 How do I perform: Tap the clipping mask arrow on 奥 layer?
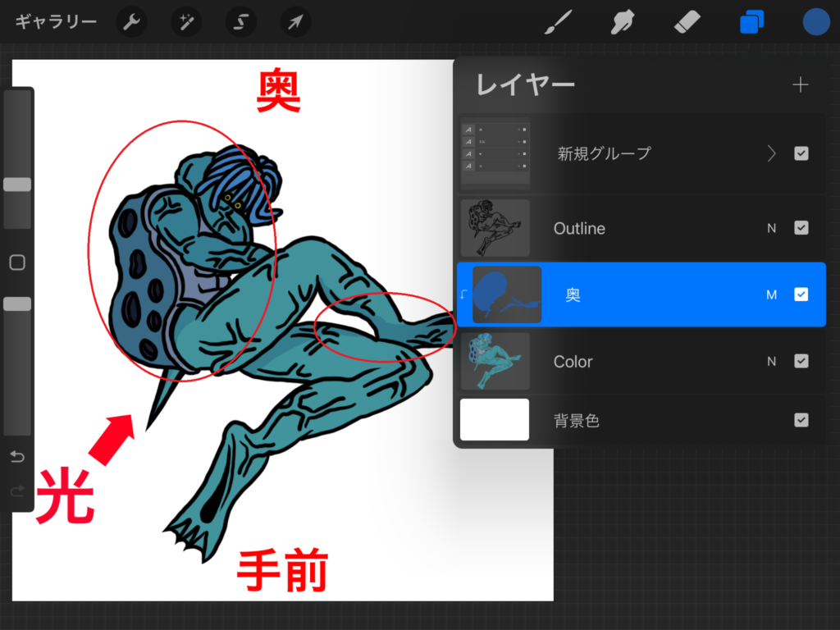coord(463,294)
